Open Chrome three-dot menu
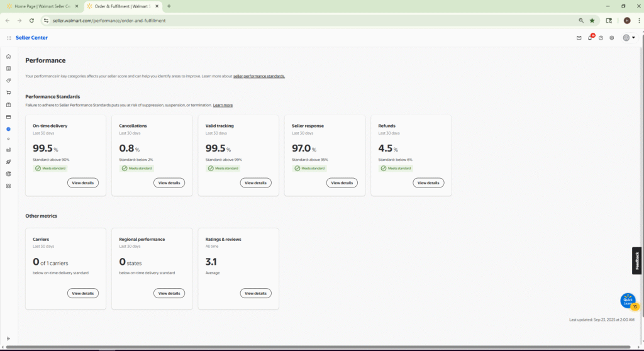 coord(639,20)
